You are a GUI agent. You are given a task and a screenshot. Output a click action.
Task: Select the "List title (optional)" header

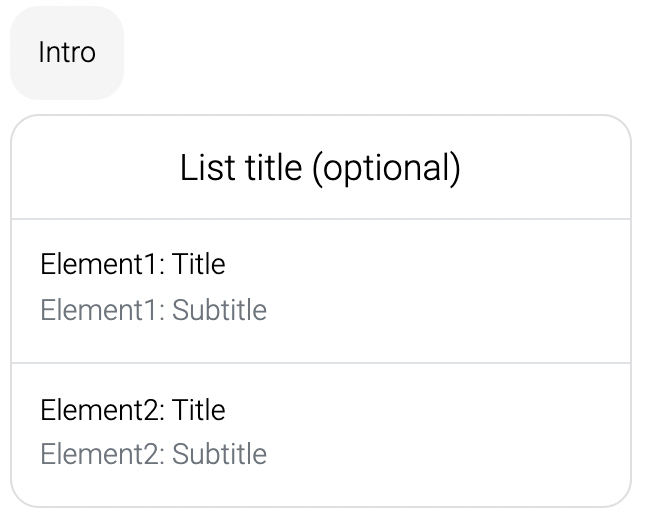[x=321, y=167]
